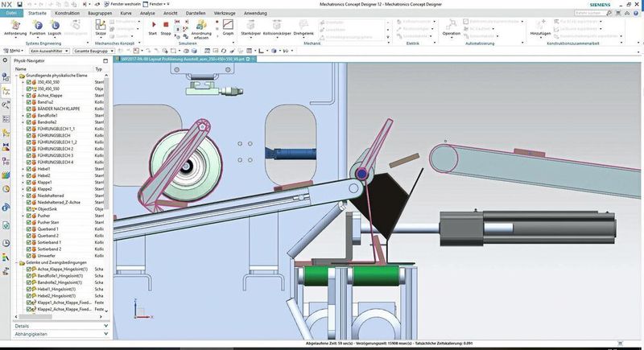Open the Menü dropdown
The height and width of the screenshot is (350, 644).
(x=13, y=51)
